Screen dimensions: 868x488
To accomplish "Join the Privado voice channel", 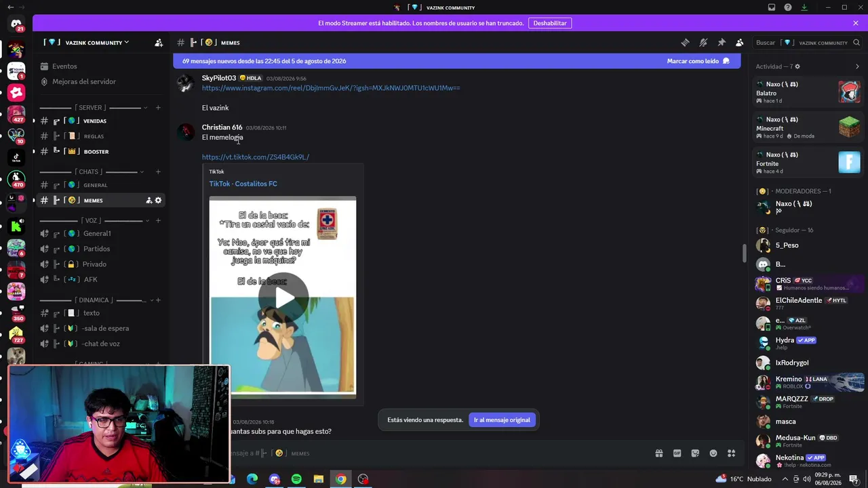I will pyautogui.click(x=102, y=264).
